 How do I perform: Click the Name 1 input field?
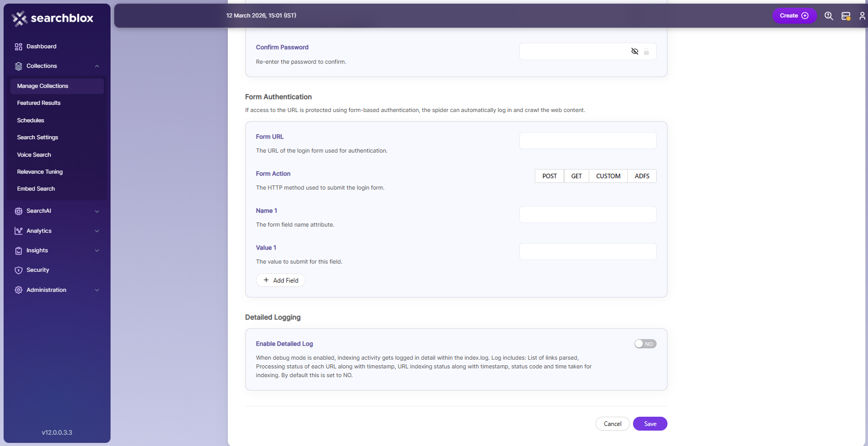(x=588, y=215)
